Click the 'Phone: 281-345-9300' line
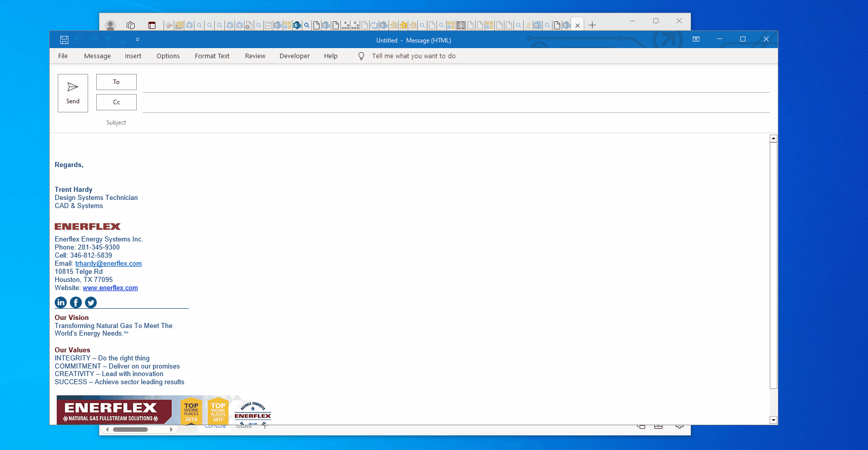Viewport: 868px width, 450px height. coord(87,248)
